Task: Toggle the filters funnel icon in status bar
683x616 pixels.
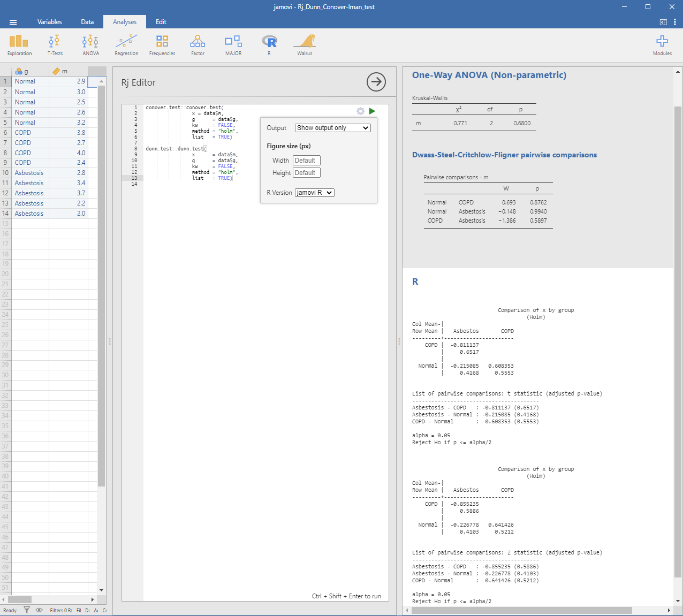Action: (27, 610)
